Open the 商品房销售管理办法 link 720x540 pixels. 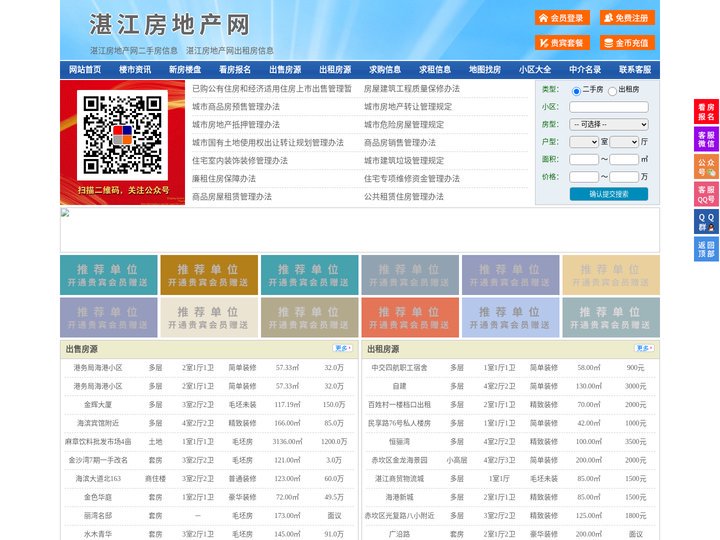click(x=400, y=142)
